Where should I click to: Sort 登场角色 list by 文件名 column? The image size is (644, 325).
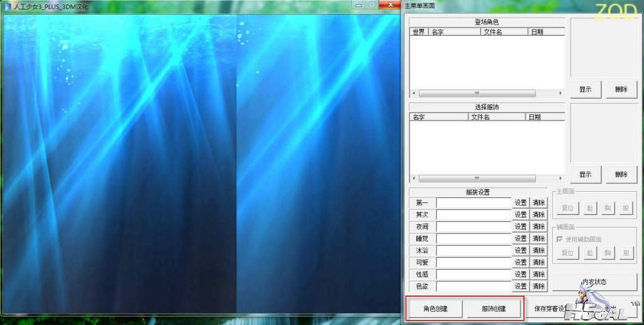click(504, 31)
